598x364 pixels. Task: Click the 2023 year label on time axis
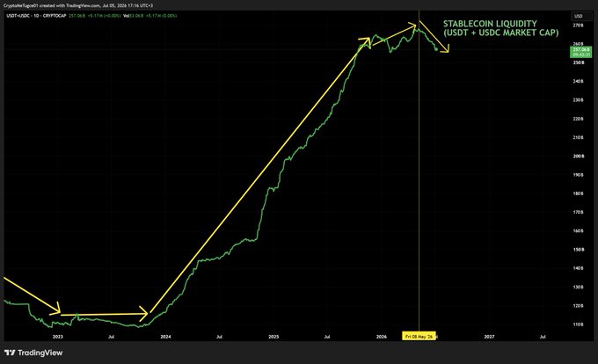[x=57, y=337]
